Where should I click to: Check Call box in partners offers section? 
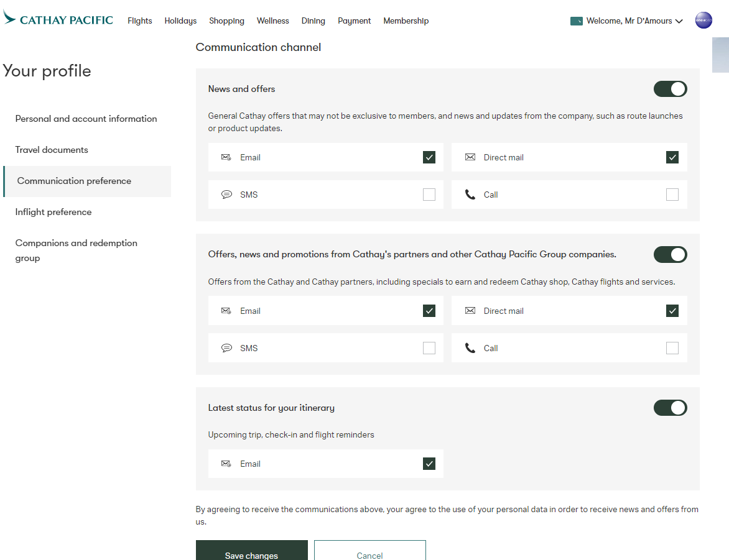pos(672,347)
